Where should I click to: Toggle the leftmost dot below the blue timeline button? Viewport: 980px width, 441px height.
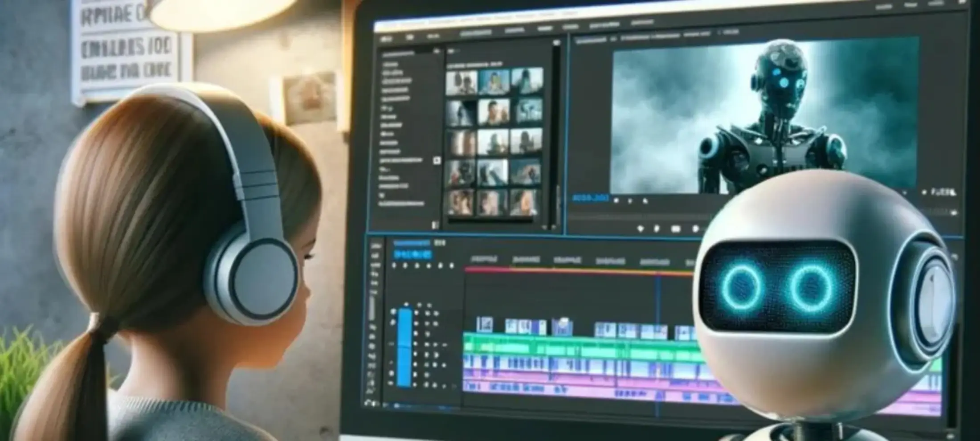[x=394, y=266]
